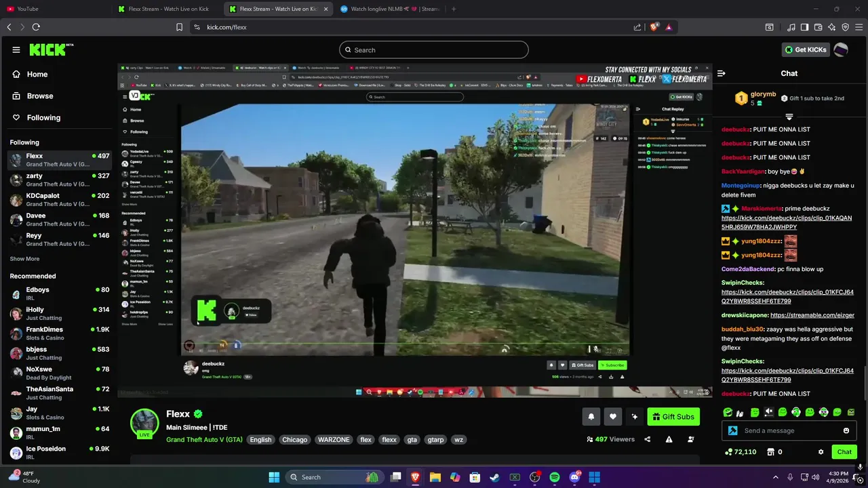Go to Home in sidebar
868x488 pixels.
[x=30, y=74]
